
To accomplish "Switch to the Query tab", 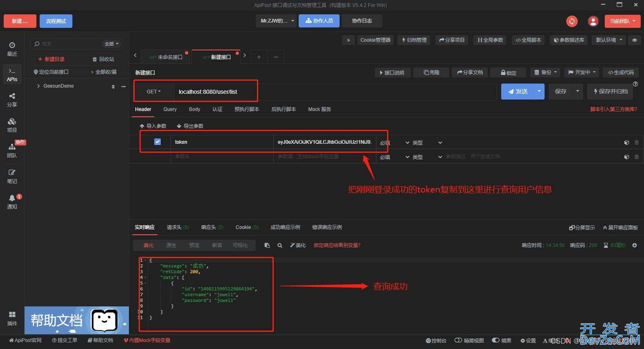I will coord(170,109).
